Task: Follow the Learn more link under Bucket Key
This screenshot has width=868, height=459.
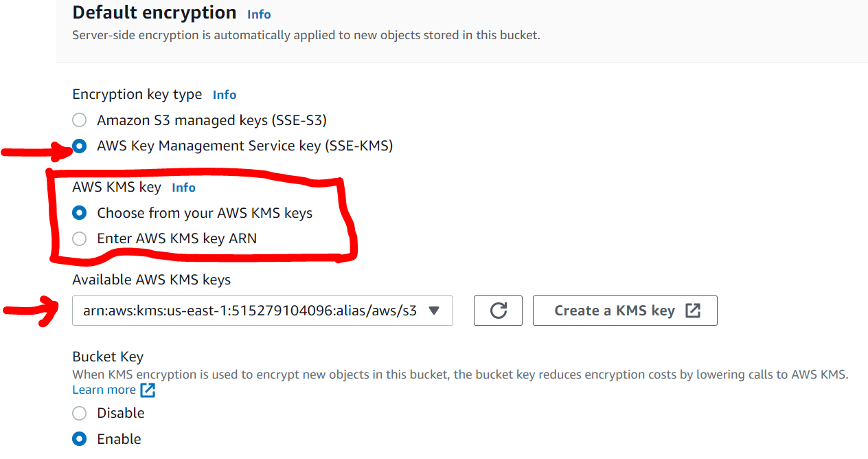Action: [104, 390]
